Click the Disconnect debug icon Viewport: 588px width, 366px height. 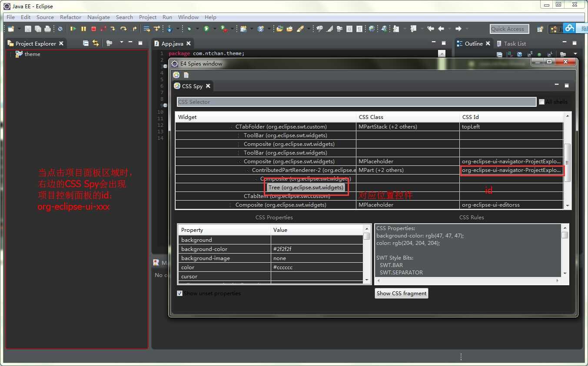point(103,29)
